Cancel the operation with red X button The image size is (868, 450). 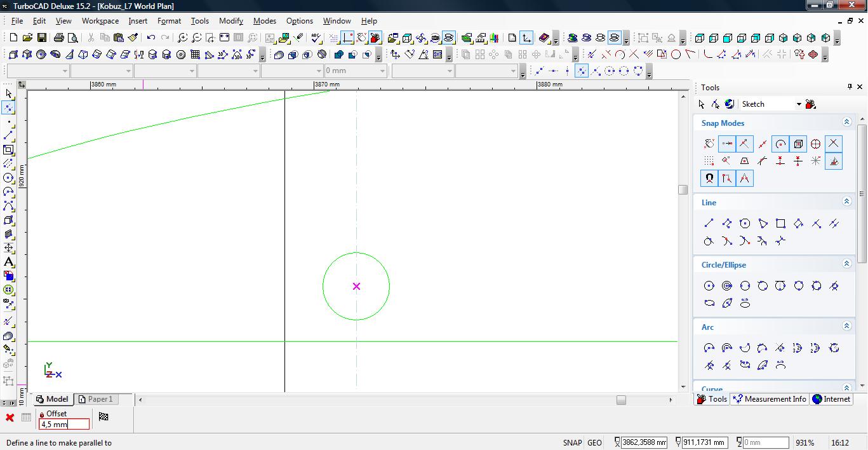coord(10,418)
